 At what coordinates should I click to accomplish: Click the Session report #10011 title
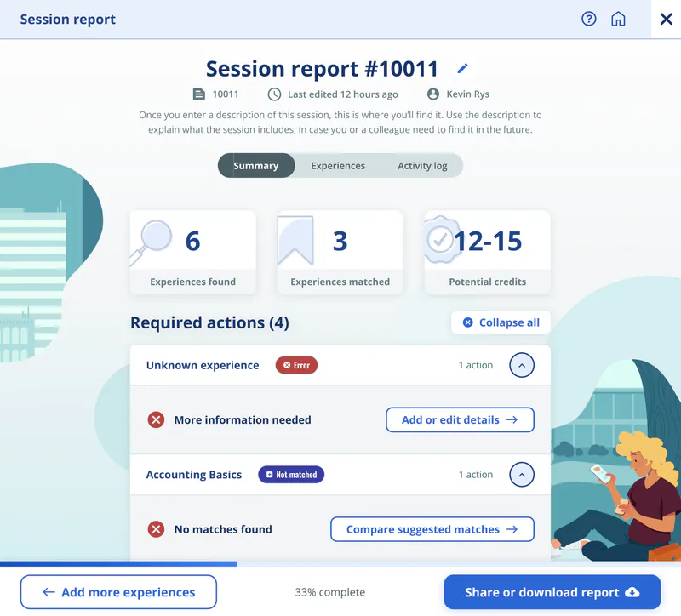322,69
